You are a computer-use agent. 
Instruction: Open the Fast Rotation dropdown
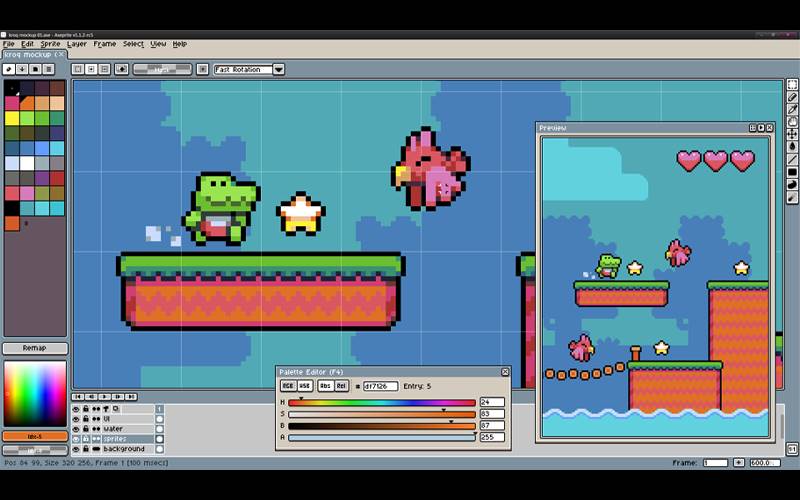point(278,69)
